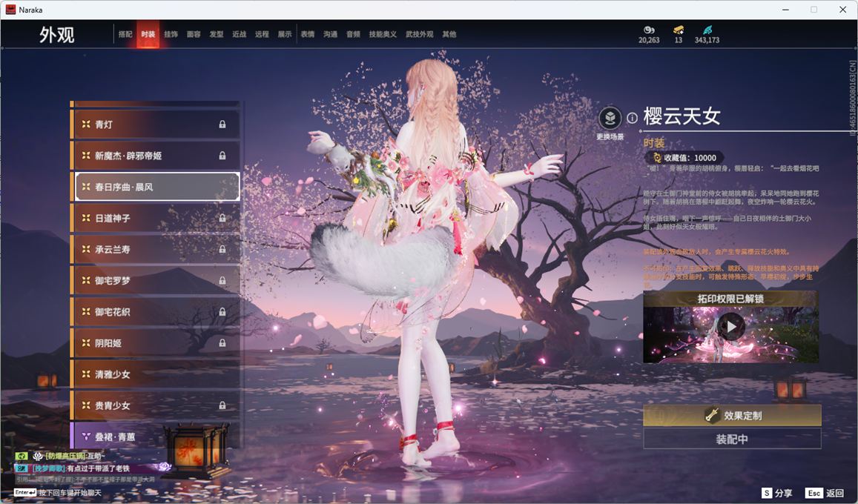Click the Naraka app icon in title bar
Image resolution: width=858 pixels, height=504 pixels.
coord(10,10)
